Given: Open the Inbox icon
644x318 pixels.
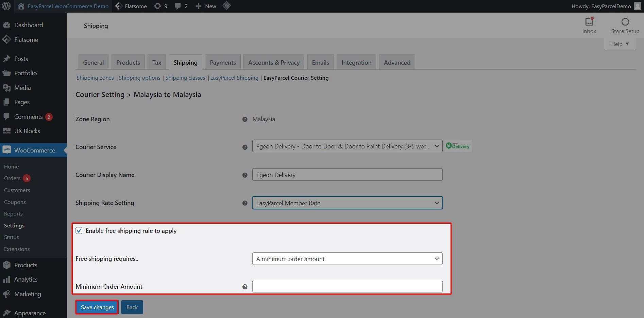Looking at the screenshot, I should click(589, 21).
